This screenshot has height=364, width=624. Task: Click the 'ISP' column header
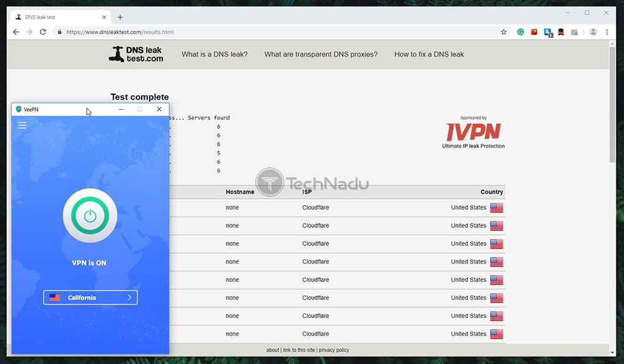(307, 192)
